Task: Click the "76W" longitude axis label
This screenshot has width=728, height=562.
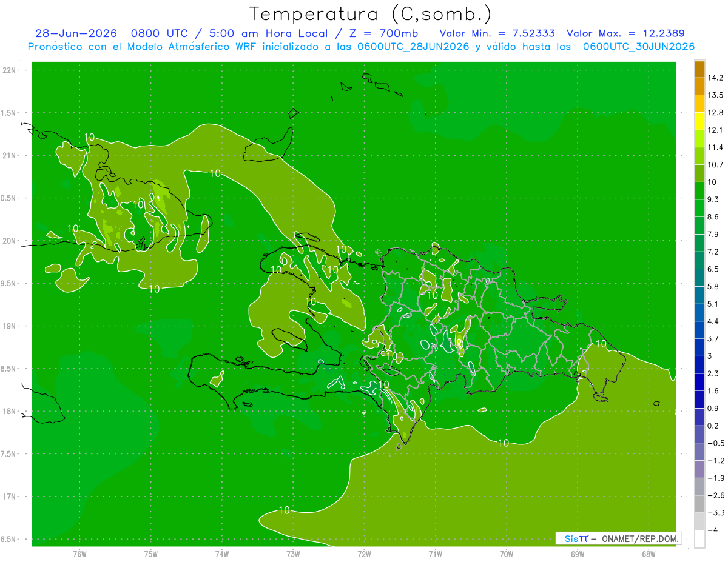Action: click(80, 555)
